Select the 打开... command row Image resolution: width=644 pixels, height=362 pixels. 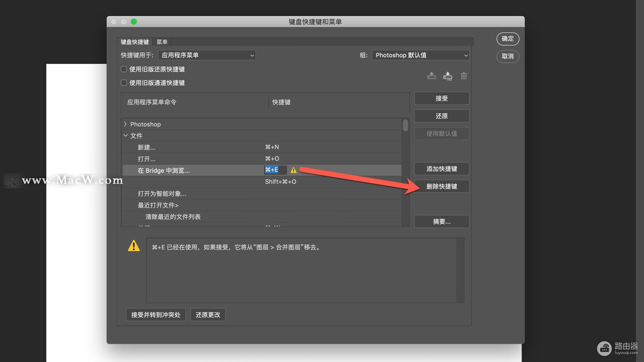point(262,159)
